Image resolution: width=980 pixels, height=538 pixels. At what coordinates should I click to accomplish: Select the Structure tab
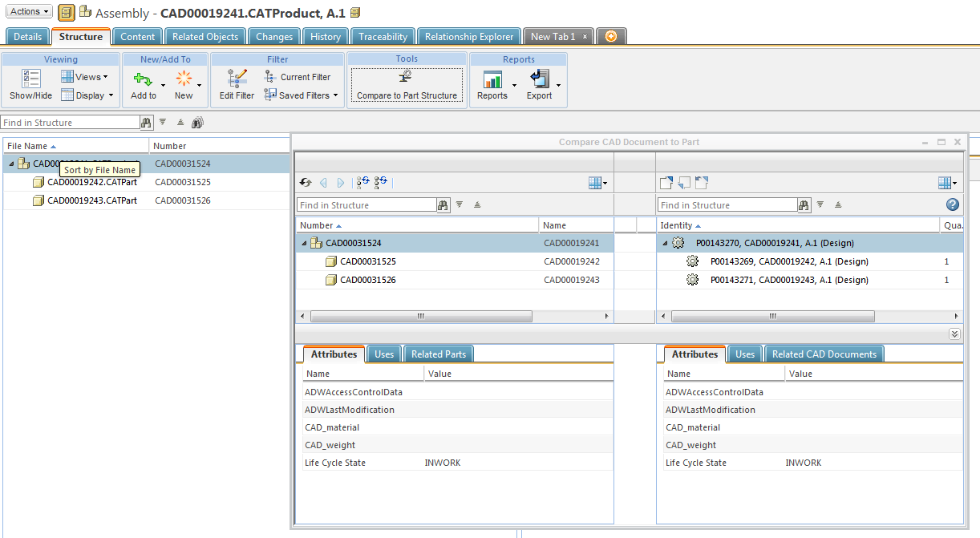tap(81, 37)
